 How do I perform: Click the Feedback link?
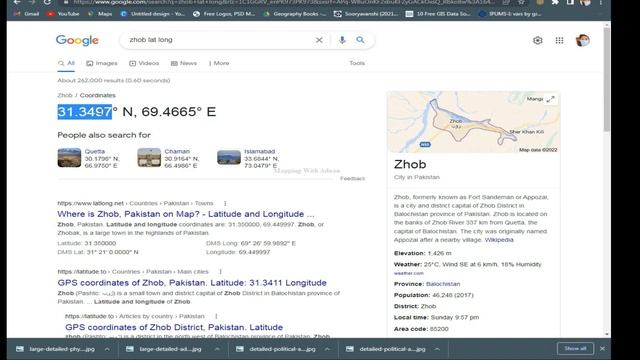tap(353, 178)
